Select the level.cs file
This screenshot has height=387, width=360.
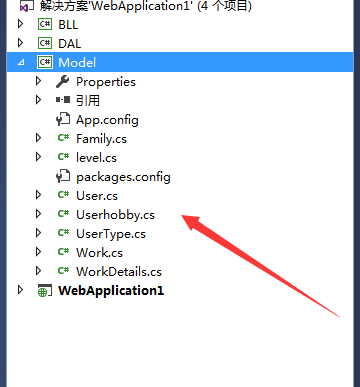pos(96,158)
